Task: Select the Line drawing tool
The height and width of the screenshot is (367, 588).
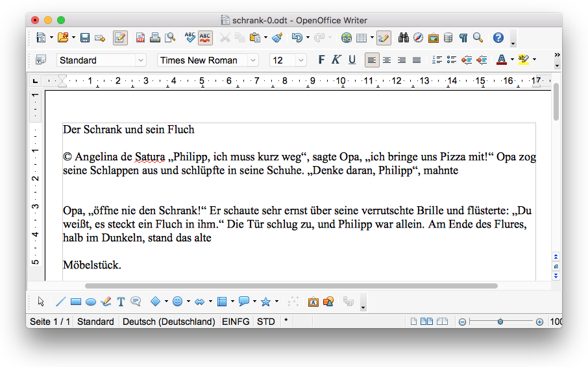Action: point(60,302)
